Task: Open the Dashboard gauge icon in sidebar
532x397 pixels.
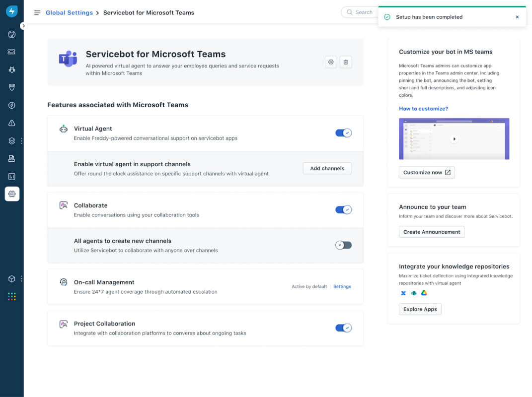Action: [x=12, y=34]
